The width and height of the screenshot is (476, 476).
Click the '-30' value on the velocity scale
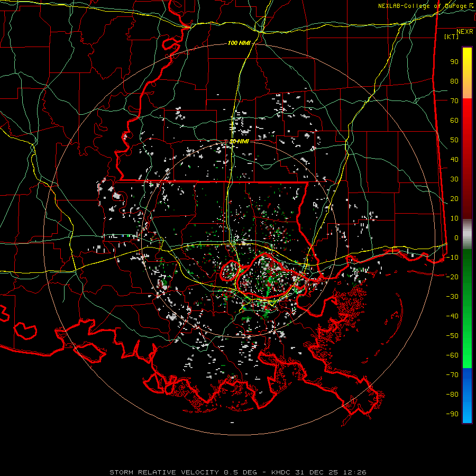(452, 297)
